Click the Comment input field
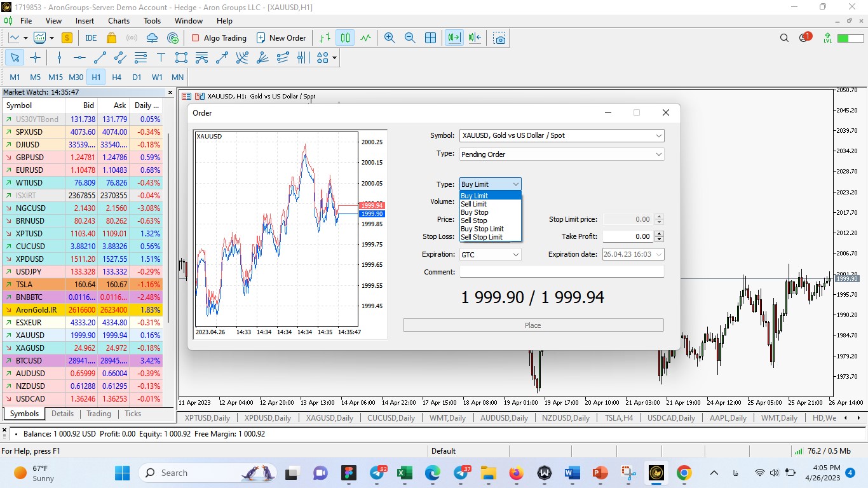Image resolution: width=868 pixels, height=488 pixels. (x=562, y=272)
